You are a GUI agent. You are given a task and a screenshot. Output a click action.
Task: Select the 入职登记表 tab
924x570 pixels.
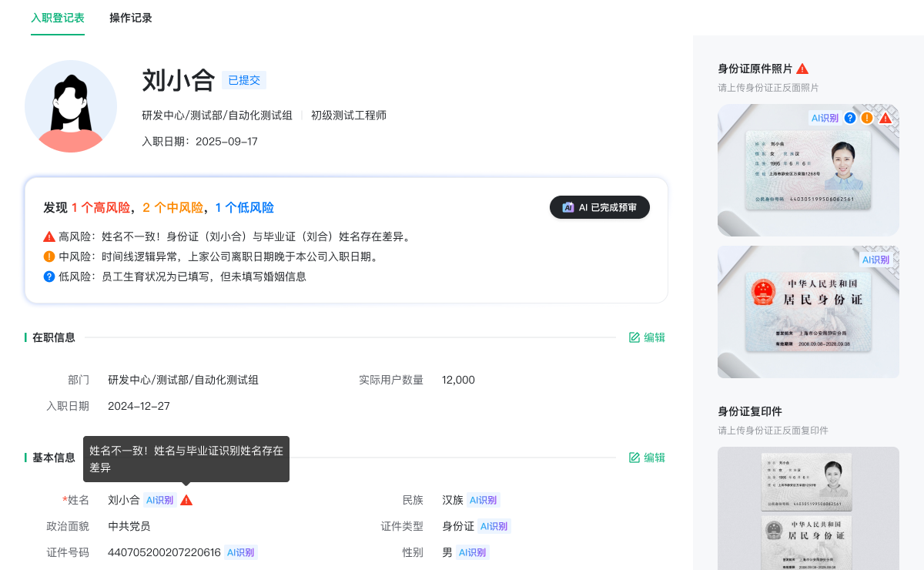click(x=58, y=17)
